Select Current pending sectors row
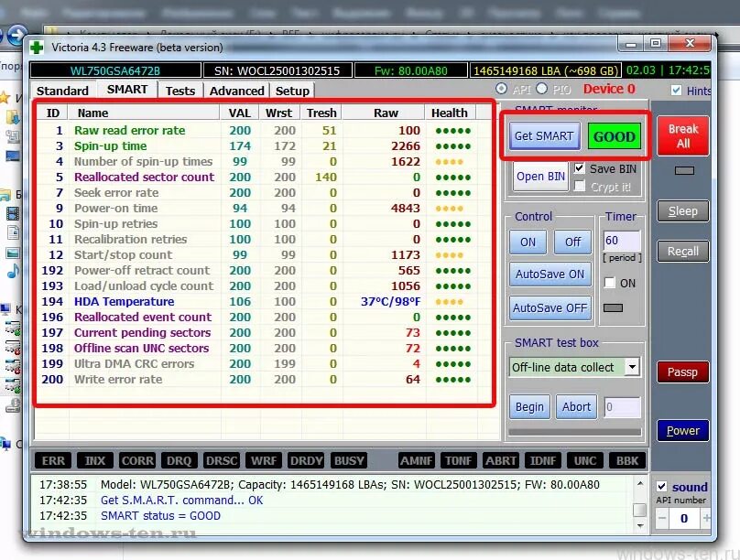 257,332
